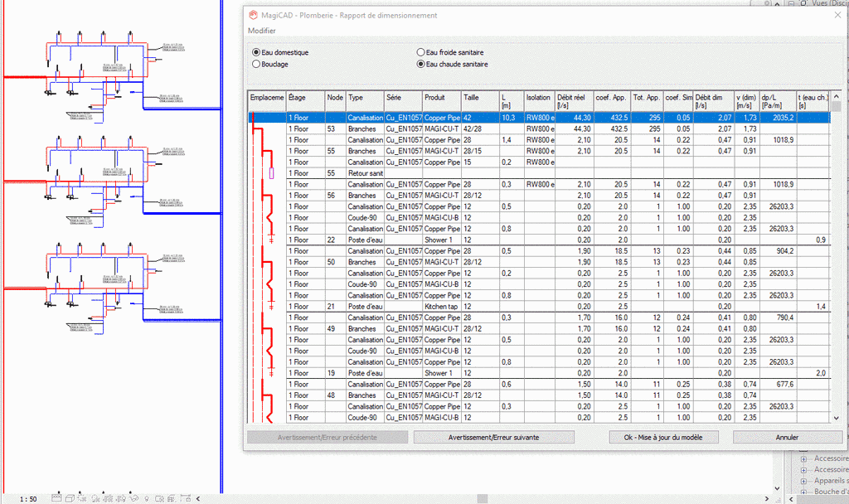Click the report table scroll-up arrow
Screen dimensions: 849x504
tap(836, 96)
